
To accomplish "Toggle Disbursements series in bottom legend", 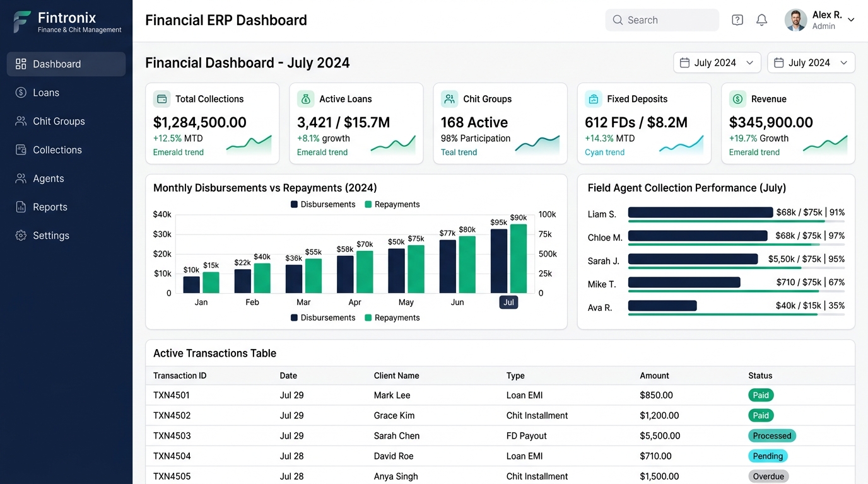I will 323,318.
